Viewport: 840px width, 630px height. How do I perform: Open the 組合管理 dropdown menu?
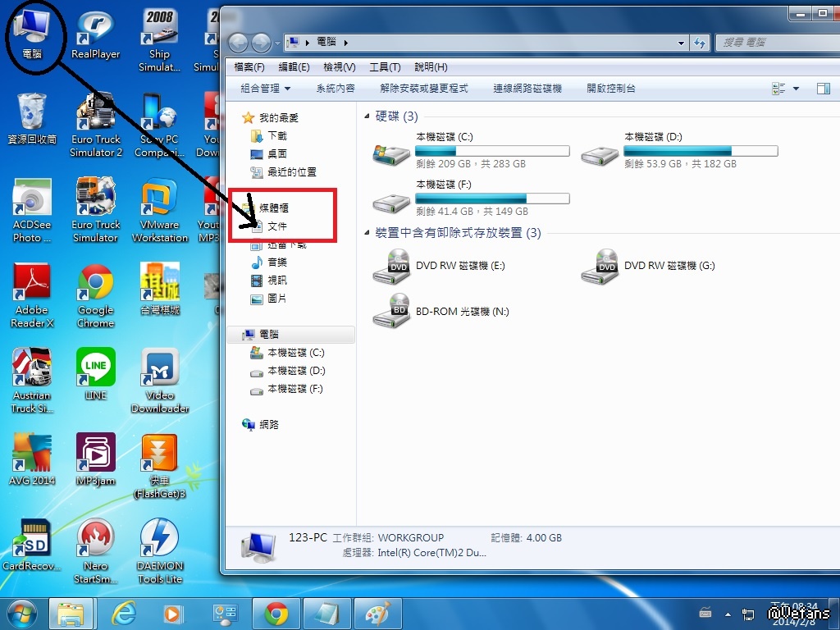(265, 89)
